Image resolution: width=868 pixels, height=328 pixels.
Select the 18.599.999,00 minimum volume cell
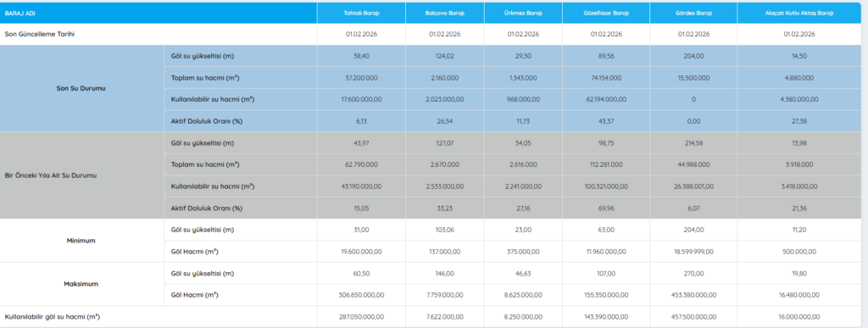(x=693, y=252)
